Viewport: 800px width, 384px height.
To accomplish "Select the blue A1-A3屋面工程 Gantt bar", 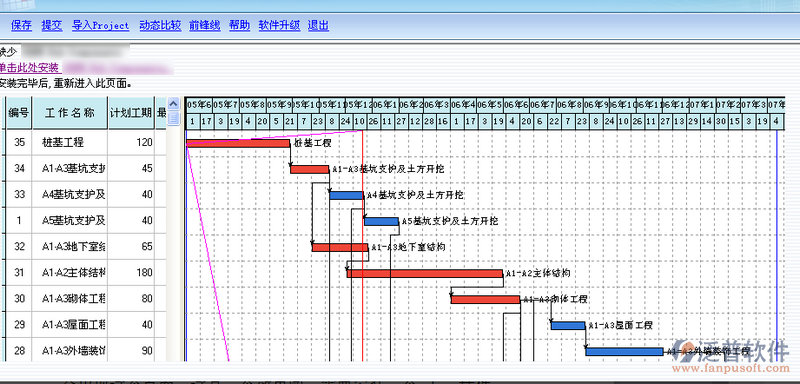I will [568, 325].
